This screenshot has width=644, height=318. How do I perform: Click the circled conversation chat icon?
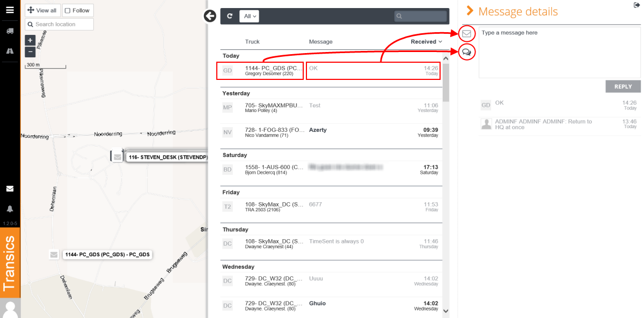(467, 52)
